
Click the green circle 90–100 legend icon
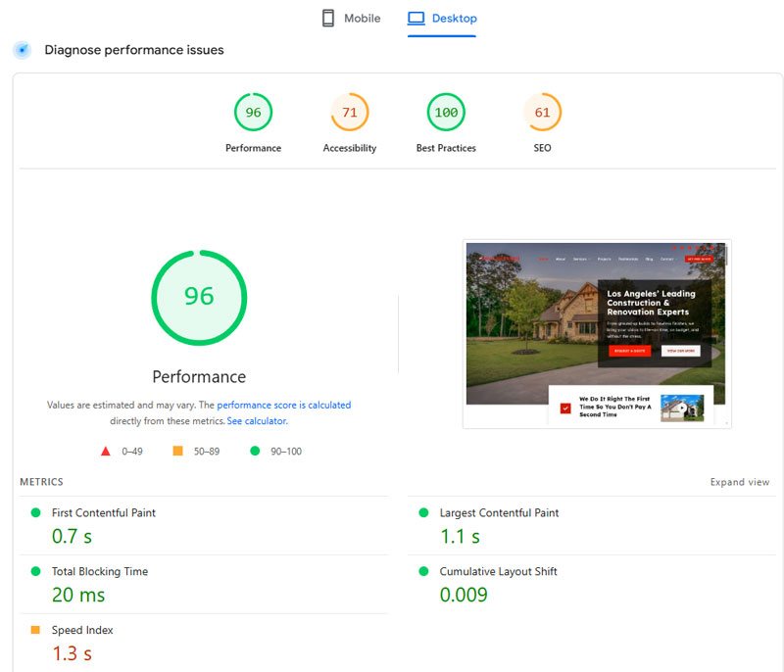255,452
